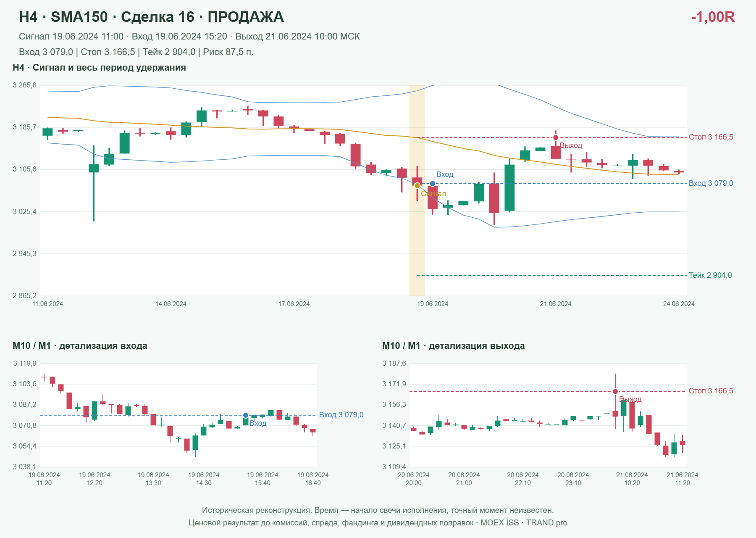Click the 3 105,6 price axis label
Image resolution: width=756 pixels, height=538 pixels.
point(25,169)
